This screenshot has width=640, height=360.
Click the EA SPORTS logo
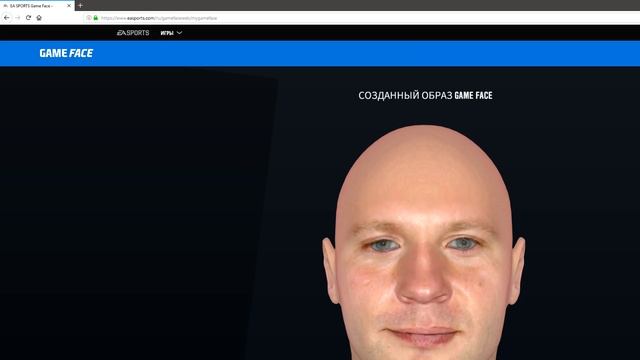point(133,33)
